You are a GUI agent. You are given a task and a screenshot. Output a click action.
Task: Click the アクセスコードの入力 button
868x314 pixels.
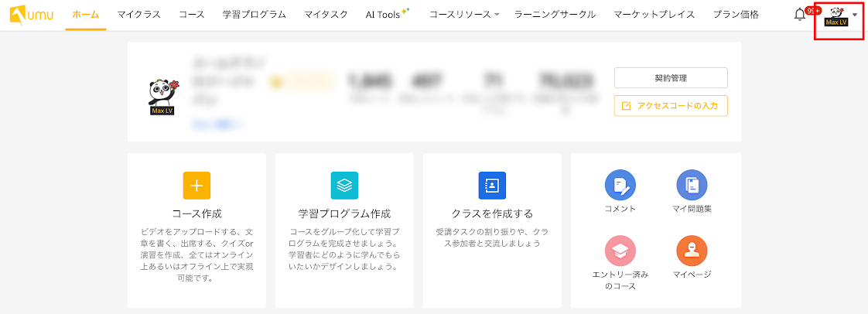tap(671, 106)
